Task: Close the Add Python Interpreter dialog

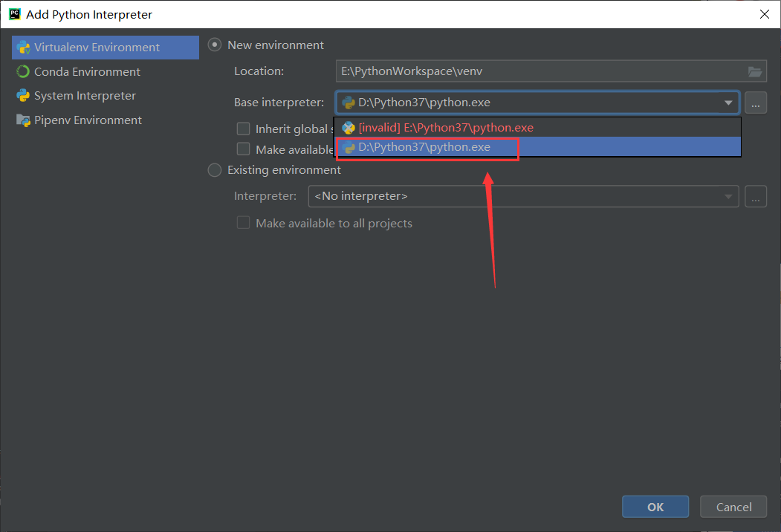Action: pyautogui.click(x=765, y=14)
